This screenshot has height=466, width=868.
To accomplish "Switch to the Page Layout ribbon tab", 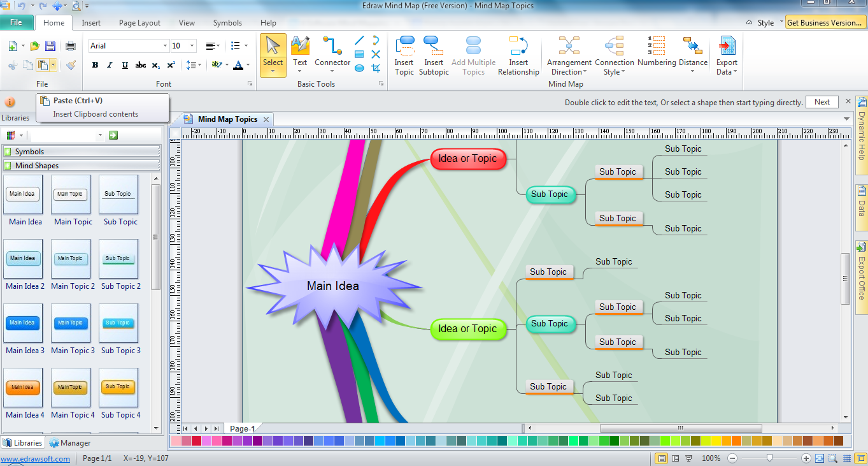I will 139,23.
